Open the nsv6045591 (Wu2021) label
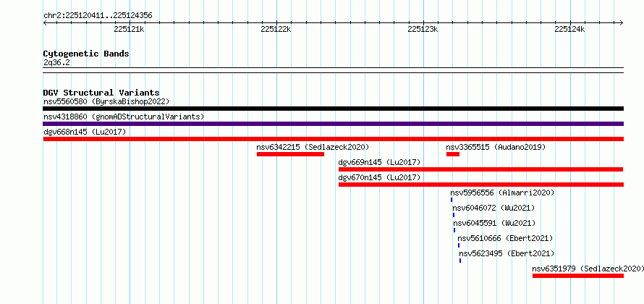 tap(494, 223)
